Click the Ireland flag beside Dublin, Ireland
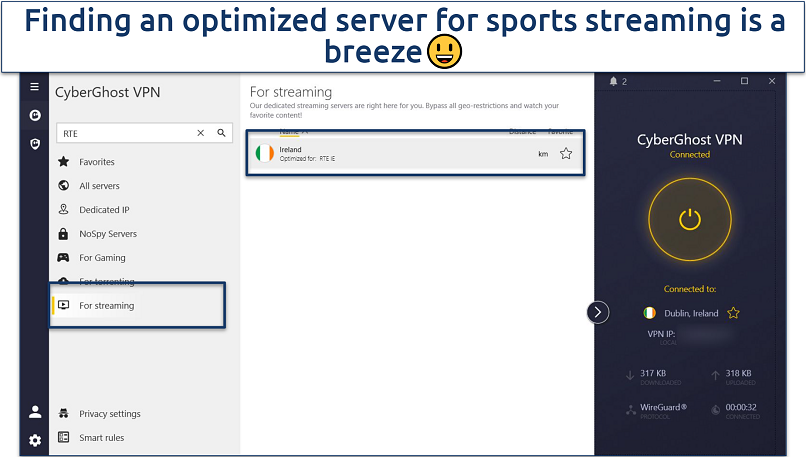 (650, 313)
